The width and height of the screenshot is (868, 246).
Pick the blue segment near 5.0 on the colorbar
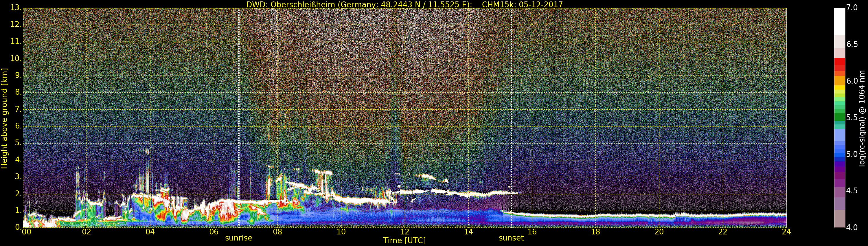839,155
